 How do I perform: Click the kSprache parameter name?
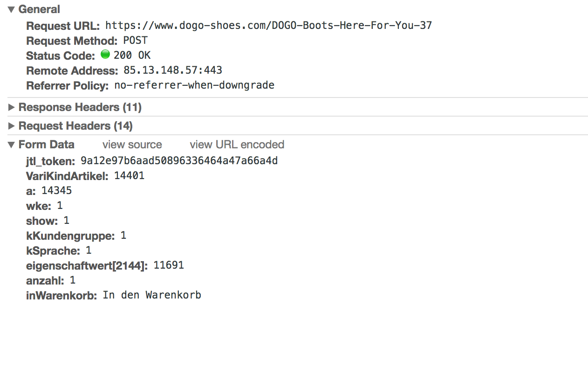[x=53, y=251]
